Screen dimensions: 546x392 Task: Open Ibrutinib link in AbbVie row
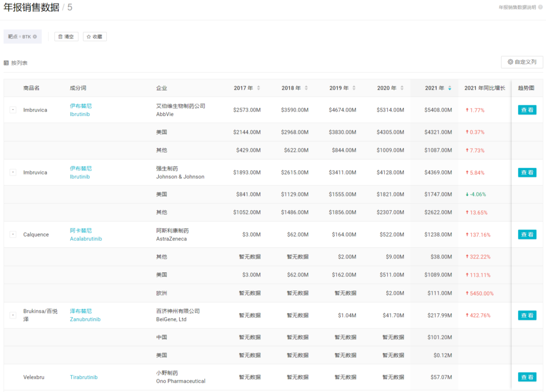click(x=80, y=114)
